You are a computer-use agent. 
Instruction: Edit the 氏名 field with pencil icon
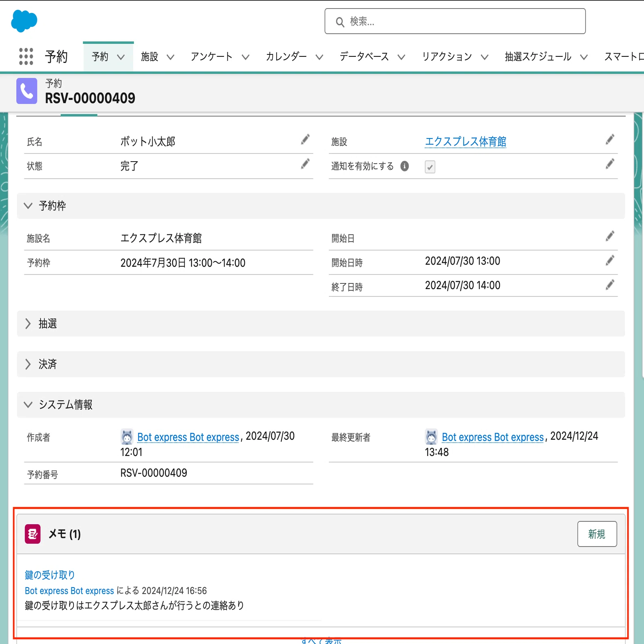[x=305, y=140]
